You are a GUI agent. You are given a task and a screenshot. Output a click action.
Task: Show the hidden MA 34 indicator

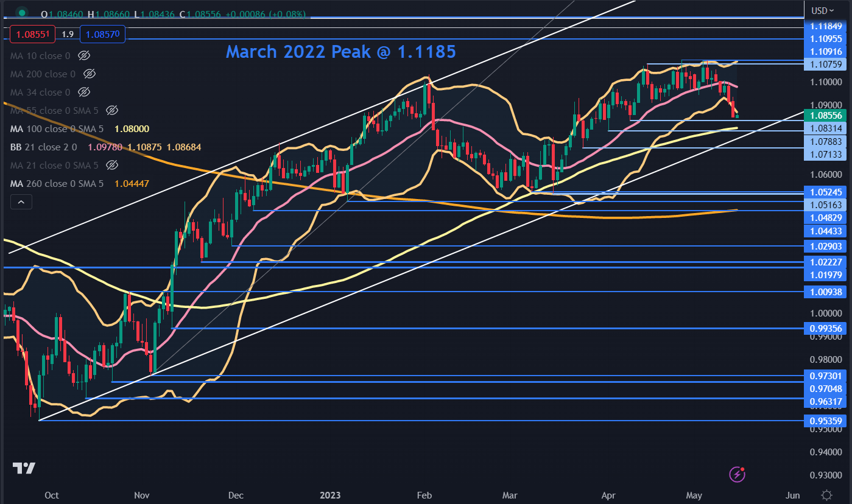click(85, 92)
